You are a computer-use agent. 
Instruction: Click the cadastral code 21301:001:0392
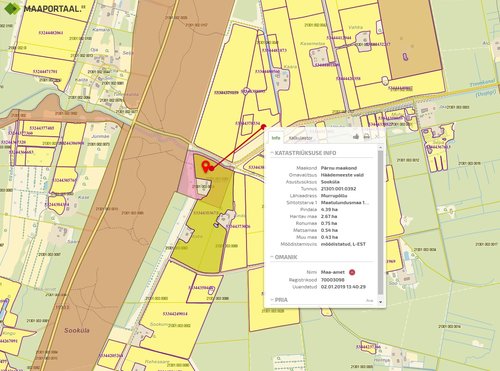click(x=338, y=189)
